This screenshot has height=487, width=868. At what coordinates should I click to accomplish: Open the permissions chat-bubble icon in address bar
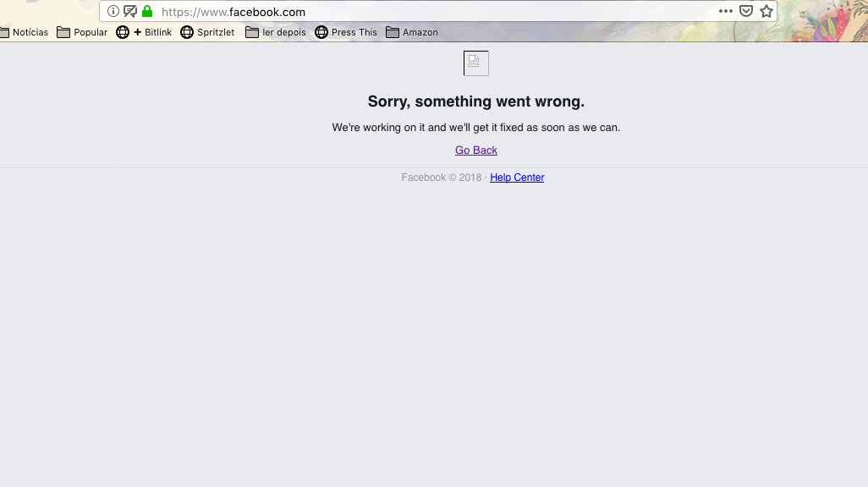pyautogui.click(x=130, y=11)
